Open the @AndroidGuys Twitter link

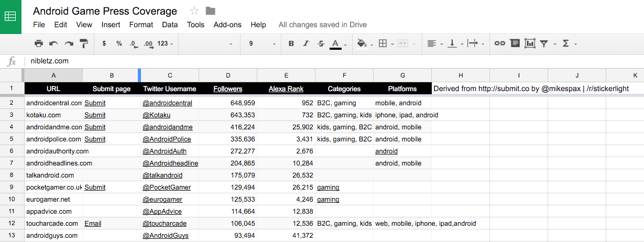click(x=166, y=236)
